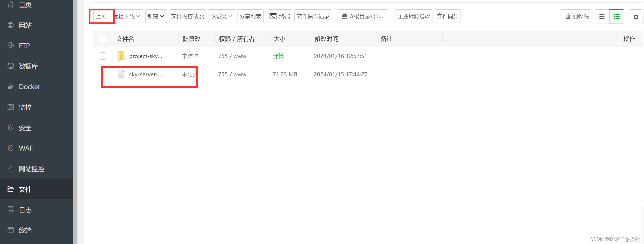Image resolution: width=644 pixels, height=244 pixels.
Task: Switch to list view
Action: (x=617, y=16)
